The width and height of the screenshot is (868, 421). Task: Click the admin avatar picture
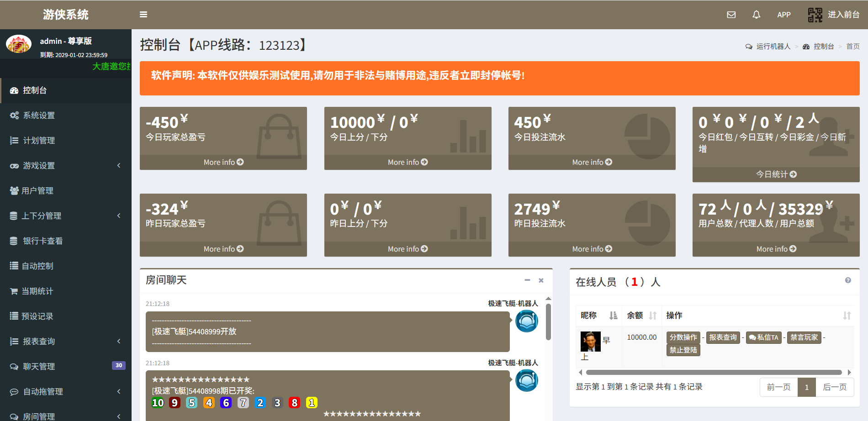(x=18, y=44)
